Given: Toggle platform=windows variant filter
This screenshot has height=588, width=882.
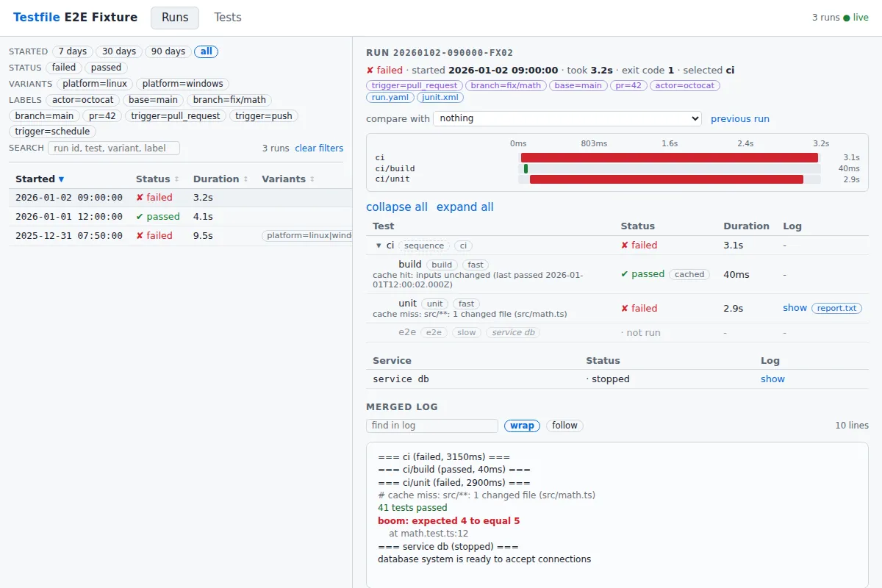Looking at the screenshot, I should (x=183, y=84).
